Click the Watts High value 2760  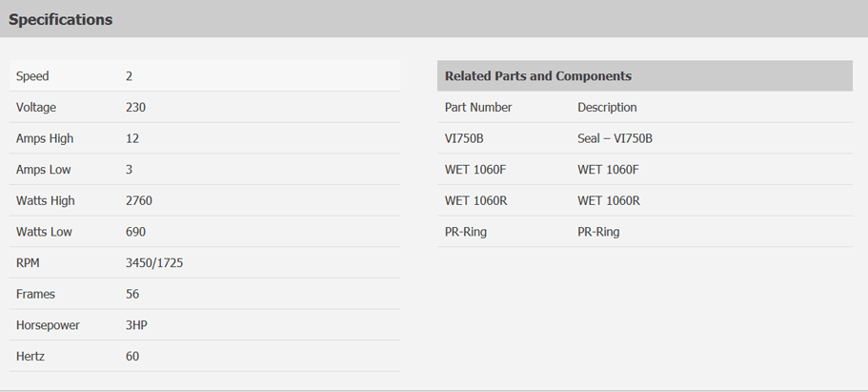click(x=139, y=200)
